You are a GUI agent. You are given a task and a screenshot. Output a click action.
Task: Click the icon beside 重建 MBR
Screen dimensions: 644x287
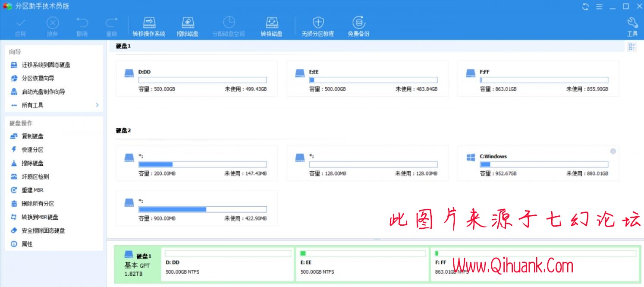[14, 190]
